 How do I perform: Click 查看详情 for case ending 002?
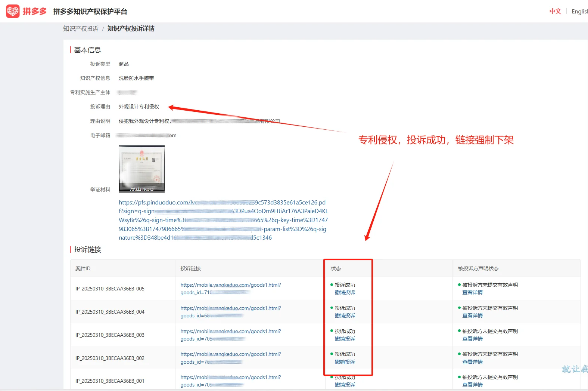coord(472,362)
